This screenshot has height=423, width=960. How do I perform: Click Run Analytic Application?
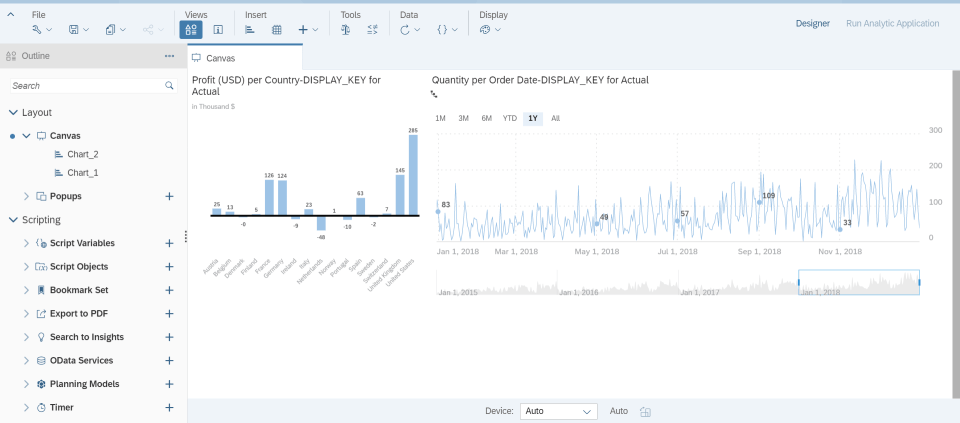(x=892, y=23)
